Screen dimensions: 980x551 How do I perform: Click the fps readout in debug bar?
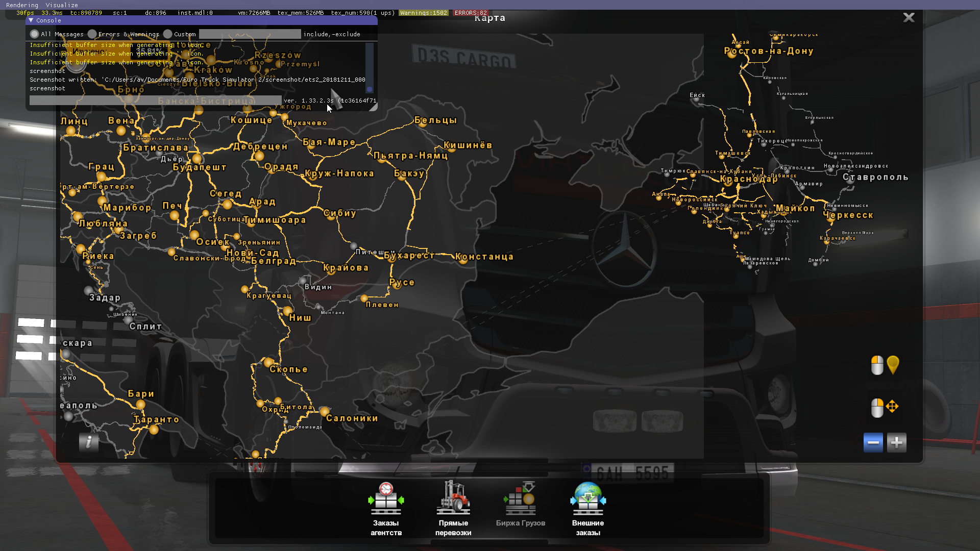[25, 13]
